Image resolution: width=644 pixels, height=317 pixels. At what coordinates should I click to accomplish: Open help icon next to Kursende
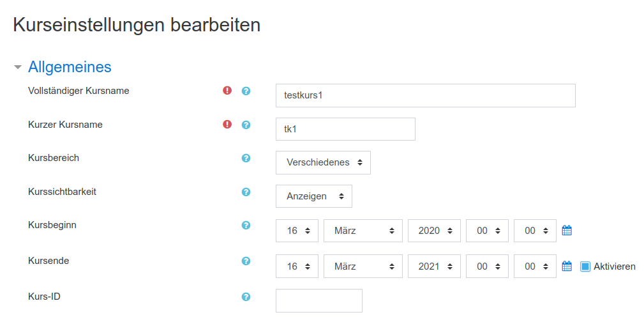[246, 261]
